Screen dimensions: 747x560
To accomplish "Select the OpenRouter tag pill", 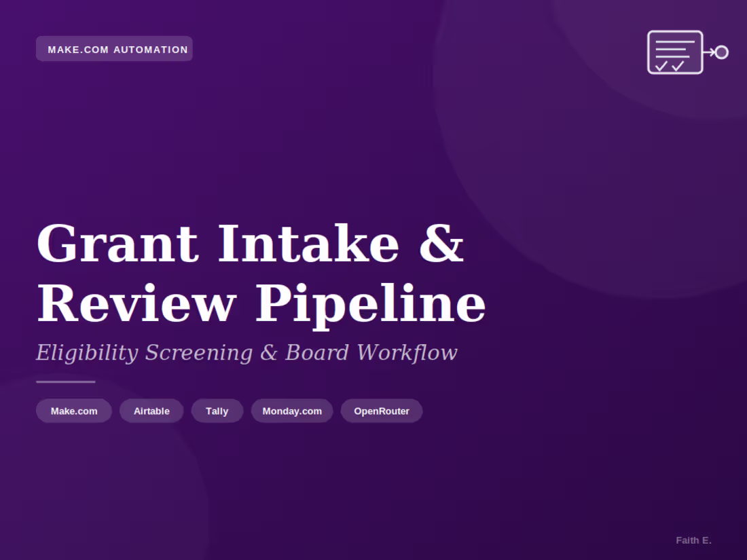I will coord(382,411).
